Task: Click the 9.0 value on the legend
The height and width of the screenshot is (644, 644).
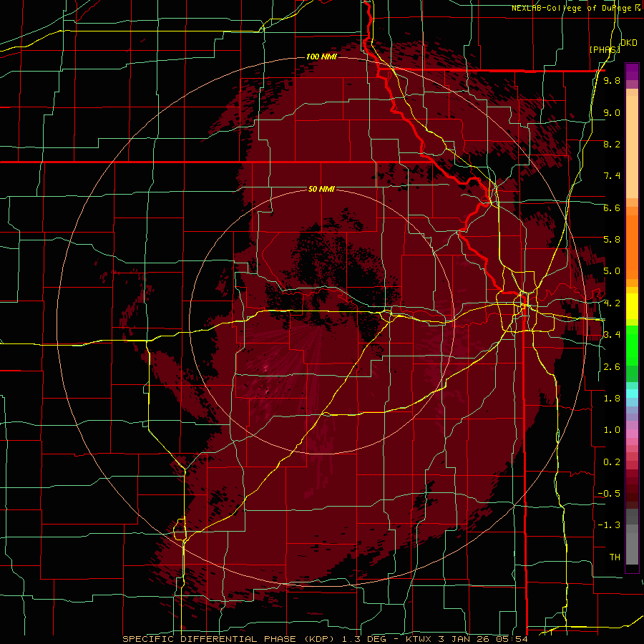Action: pyautogui.click(x=612, y=112)
